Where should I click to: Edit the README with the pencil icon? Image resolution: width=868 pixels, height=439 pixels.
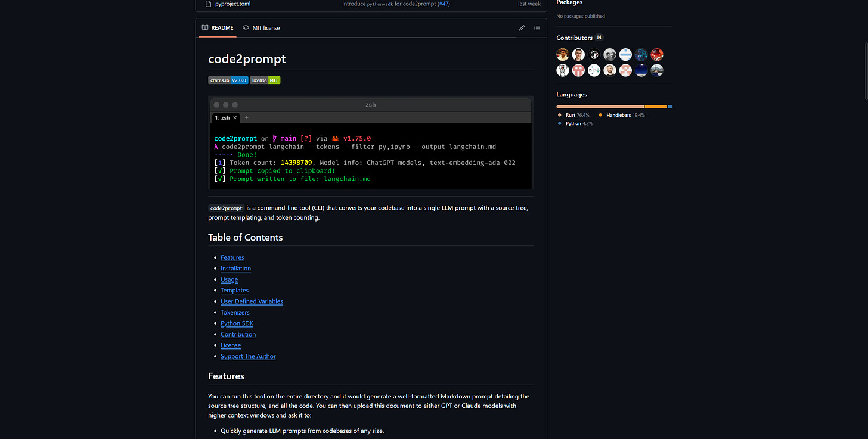pos(522,28)
